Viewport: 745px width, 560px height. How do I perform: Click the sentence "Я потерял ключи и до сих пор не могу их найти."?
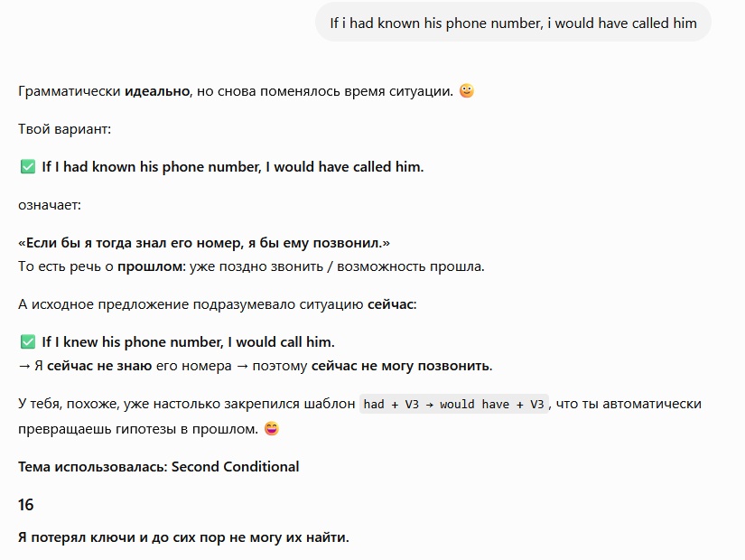click(183, 537)
